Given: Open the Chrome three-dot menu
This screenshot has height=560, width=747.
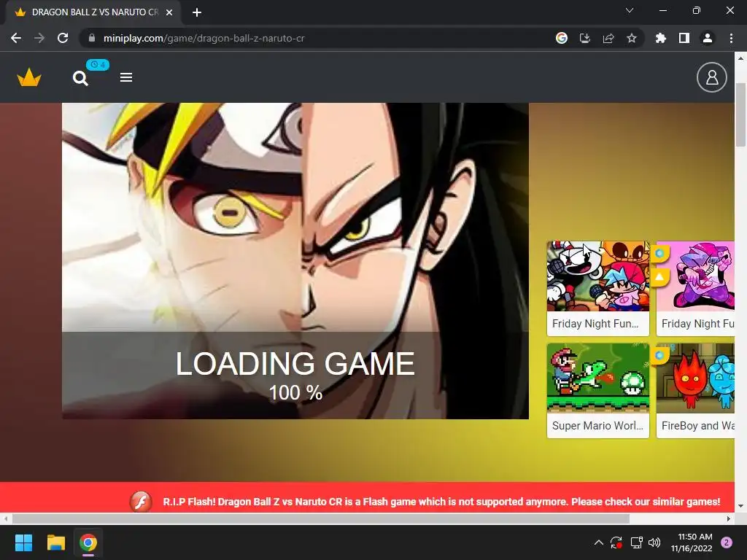Looking at the screenshot, I should [x=731, y=38].
